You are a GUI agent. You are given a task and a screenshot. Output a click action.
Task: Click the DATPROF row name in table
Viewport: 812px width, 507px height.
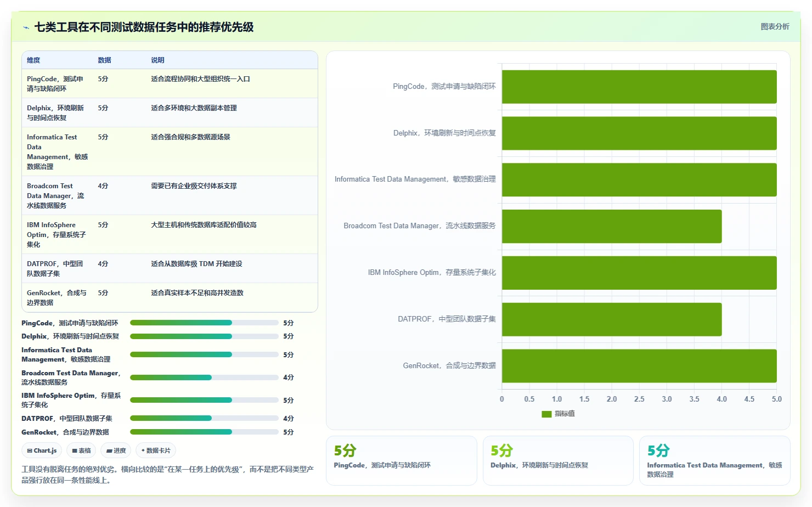(x=55, y=269)
